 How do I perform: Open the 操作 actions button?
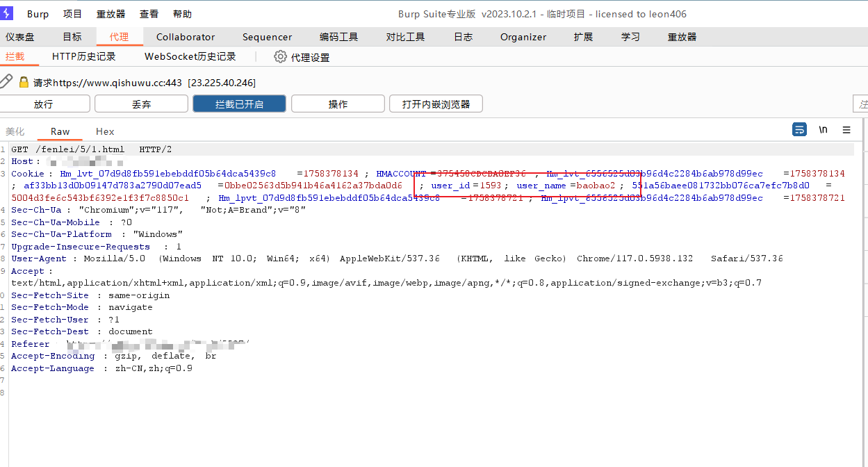coord(338,104)
